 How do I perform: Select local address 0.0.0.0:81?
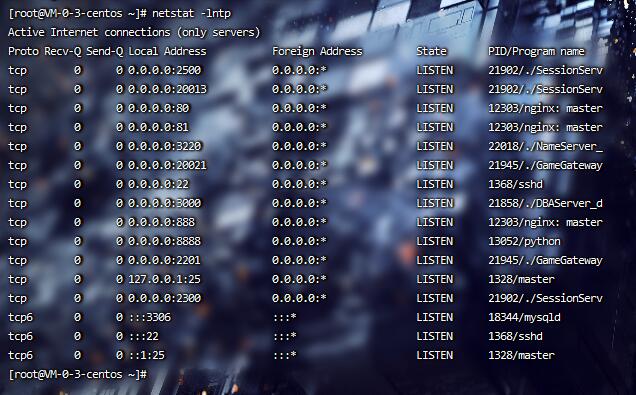(x=159, y=127)
